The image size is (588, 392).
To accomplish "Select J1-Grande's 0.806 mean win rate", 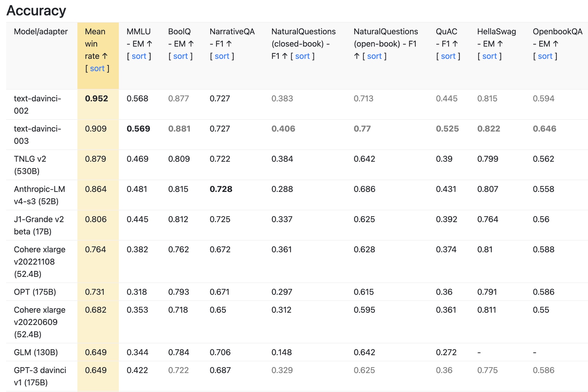I will (x=96, y=219).
